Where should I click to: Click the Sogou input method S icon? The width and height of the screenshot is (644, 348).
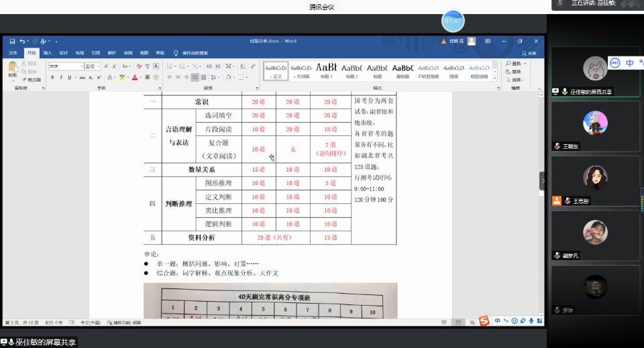[484, 322]
